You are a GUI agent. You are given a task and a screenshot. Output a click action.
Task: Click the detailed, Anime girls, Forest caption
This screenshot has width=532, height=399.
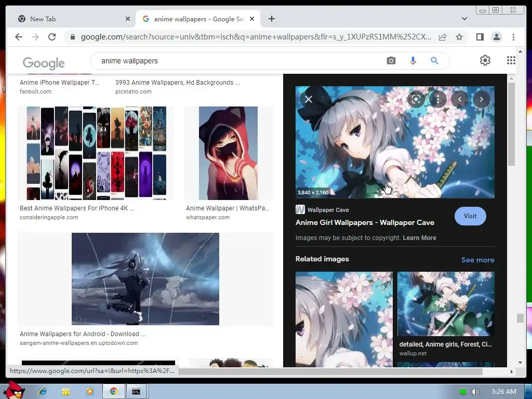tap(445, 344)
